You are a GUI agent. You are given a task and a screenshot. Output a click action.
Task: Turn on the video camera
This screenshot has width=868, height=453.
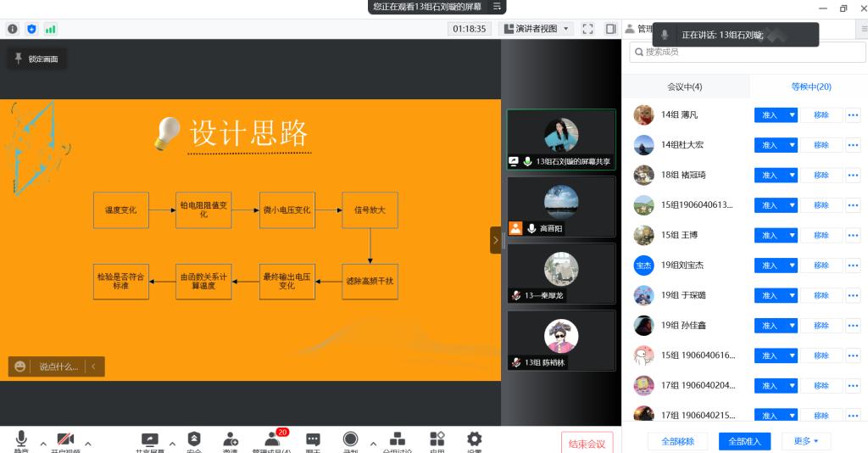(65, 439)
